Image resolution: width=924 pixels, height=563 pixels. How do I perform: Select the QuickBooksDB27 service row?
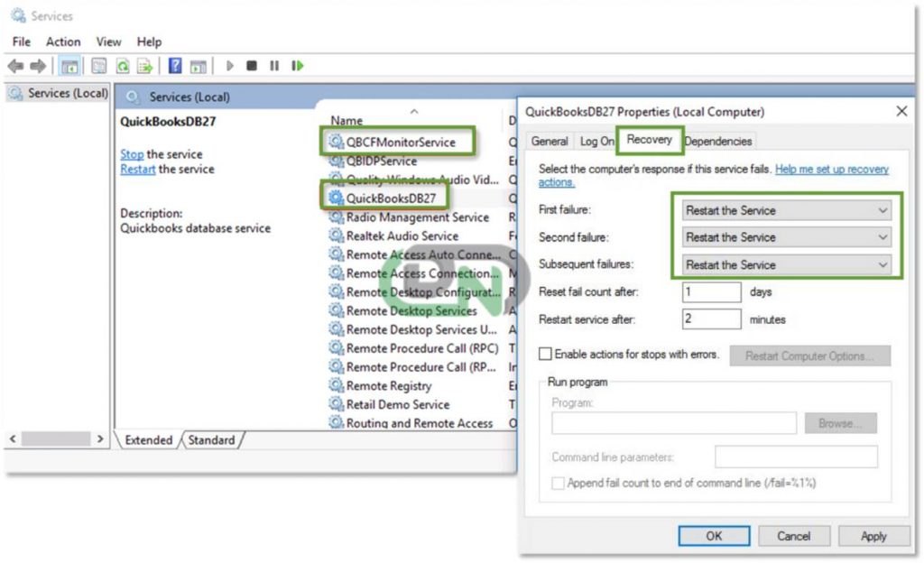pyautogui.click(x=391, y=198)
